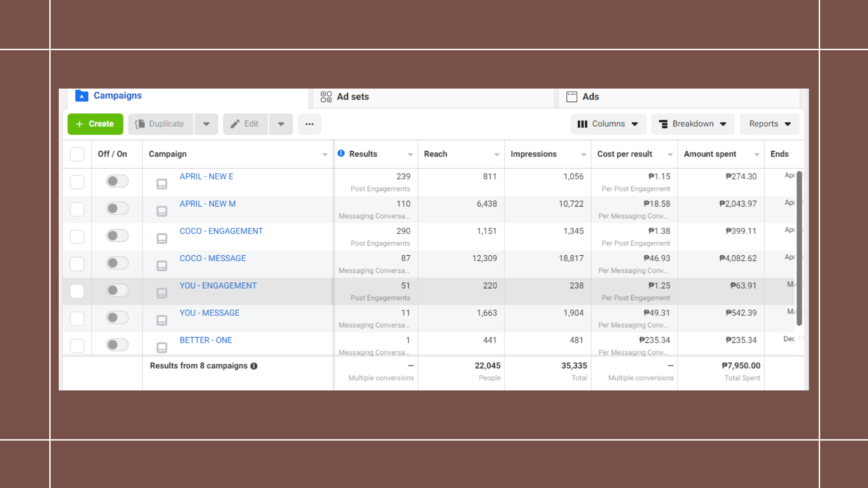Click the green Create button
The width and height of the screenshot is (868, 488).
[x=95, y=124]
